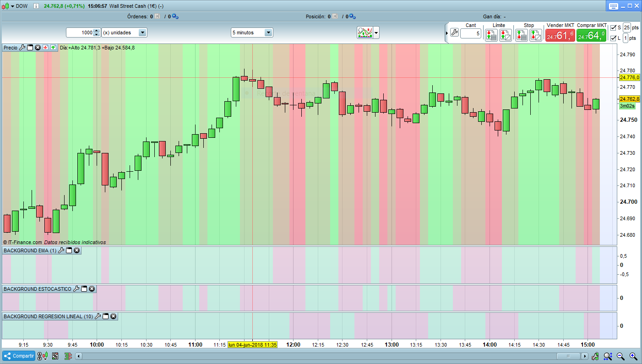This screenshot has height=364, width=642.
Task: Close the BACKGROUND ESTOCASTICO panel
Action: (92, 289)
